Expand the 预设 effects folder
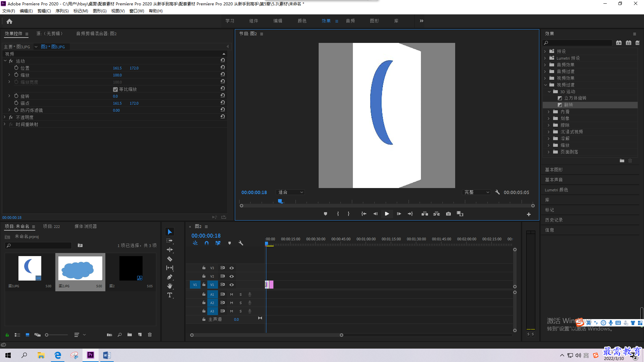This screenshot has width=644, height=362. tap(545, 52)
